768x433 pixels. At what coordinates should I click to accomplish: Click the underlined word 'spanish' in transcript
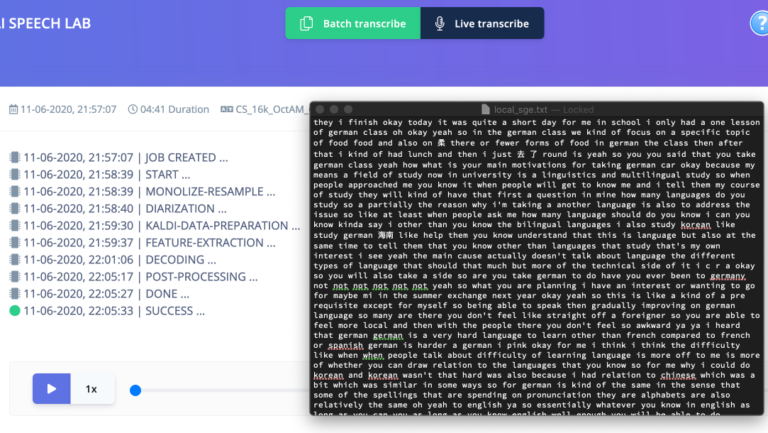pyautogui.click(x=345, y=345)
